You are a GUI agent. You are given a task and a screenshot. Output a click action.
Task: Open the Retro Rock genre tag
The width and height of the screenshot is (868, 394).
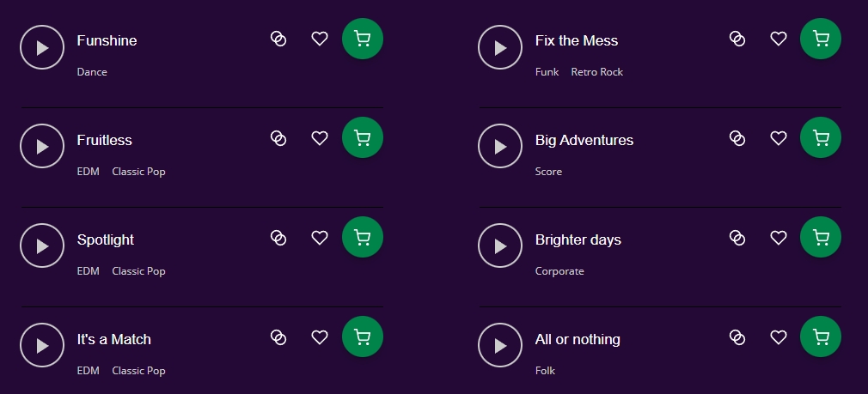click(x=596, y=72)
